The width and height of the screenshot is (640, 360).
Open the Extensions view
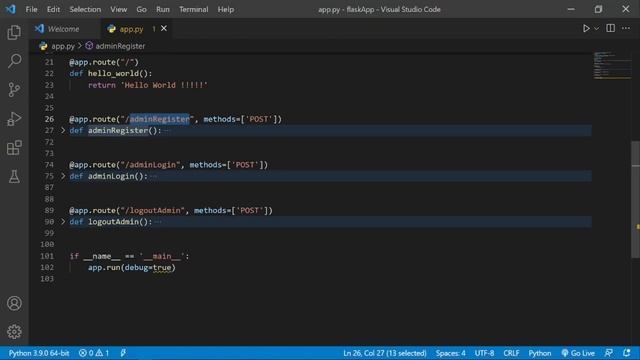point(14,148)
